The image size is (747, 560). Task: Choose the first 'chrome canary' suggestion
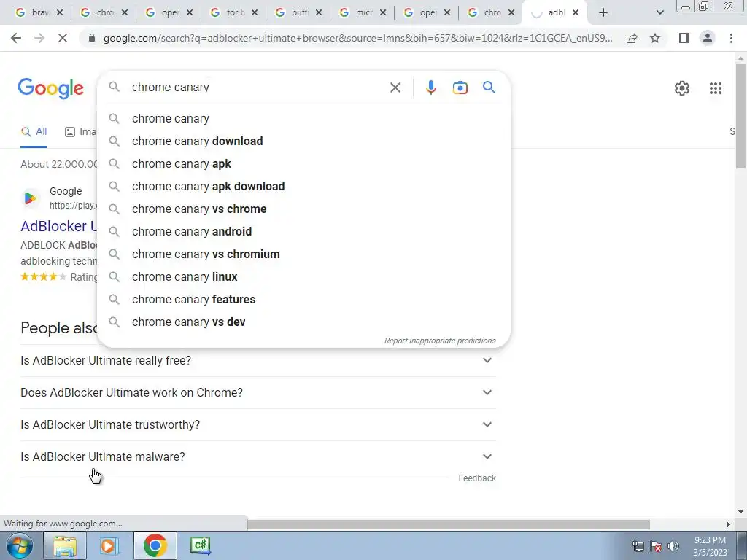pos(303,118)
